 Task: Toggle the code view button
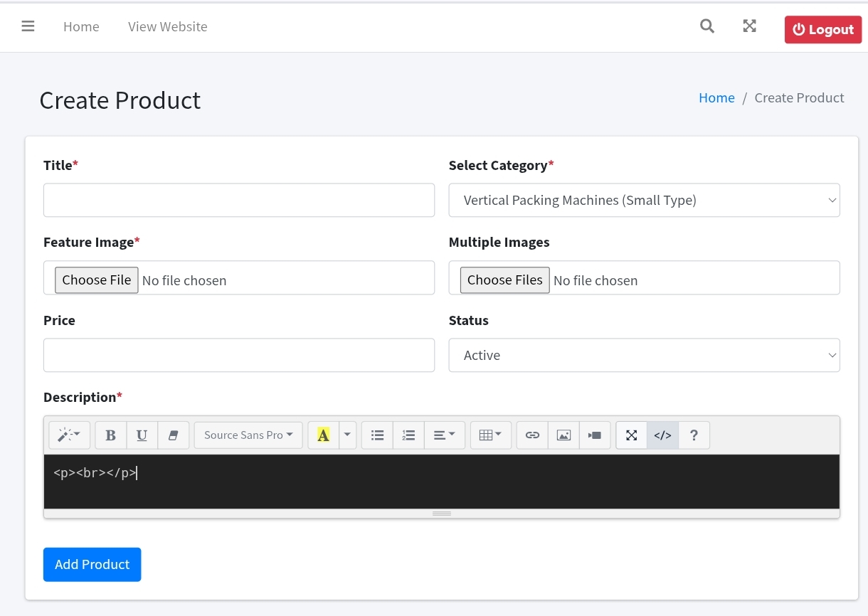(x=662, y=435)
